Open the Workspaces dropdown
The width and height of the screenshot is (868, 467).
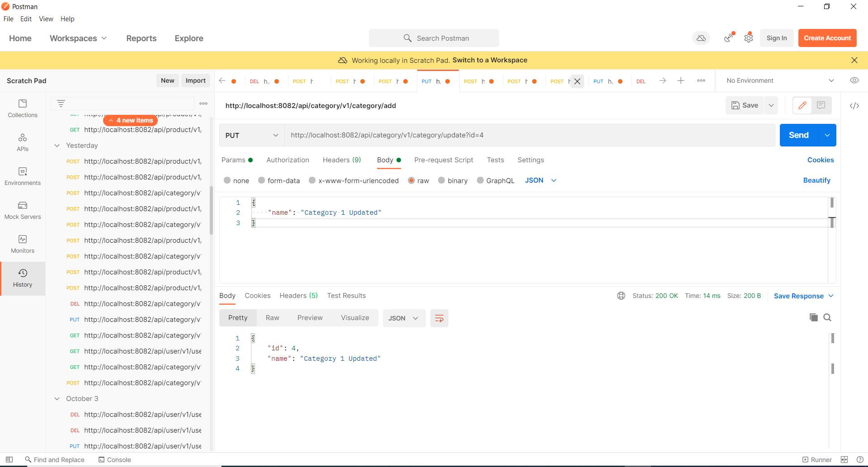point(78,38)
